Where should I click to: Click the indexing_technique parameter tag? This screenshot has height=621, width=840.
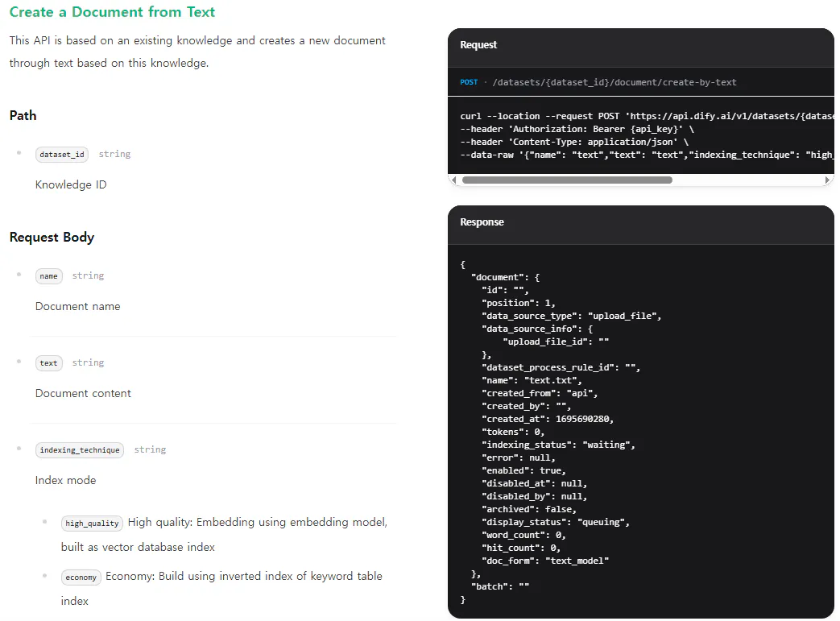click(x=80, y=450)
